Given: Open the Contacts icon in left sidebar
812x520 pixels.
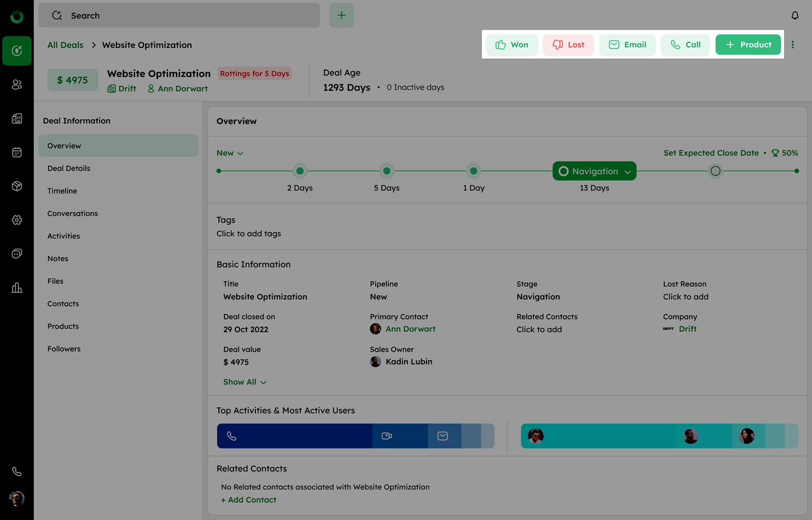Looking at the screenshot, I should click(17, 84).
